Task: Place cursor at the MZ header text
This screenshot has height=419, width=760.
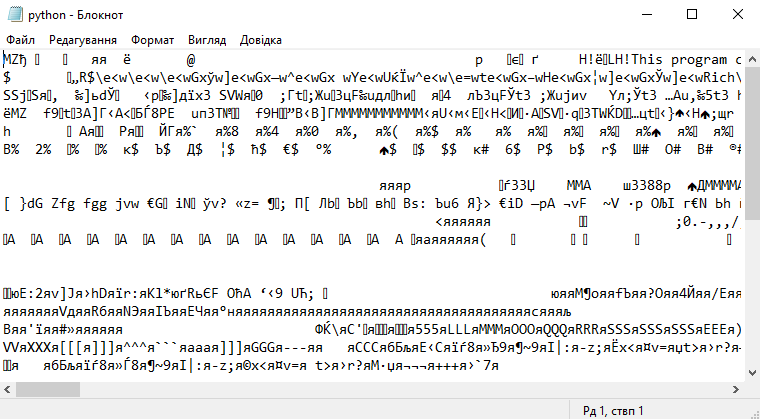Action: [x=16, y=60]
